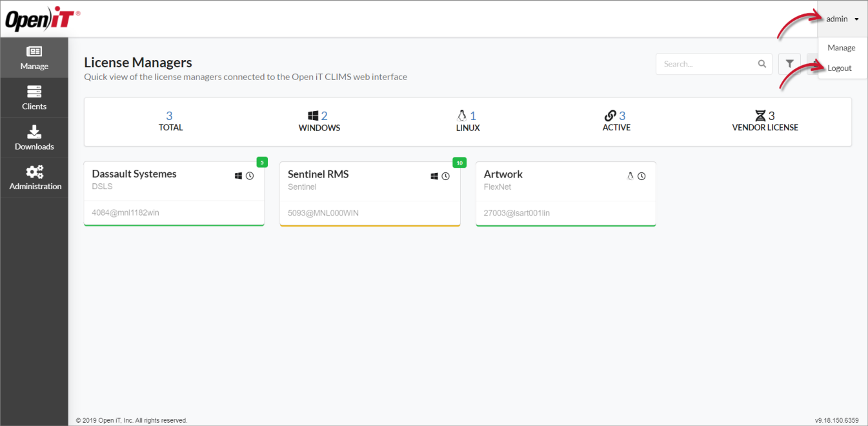Open the filter funnel button
This screenshot has width=868, height=426.
tap(789, 64)
